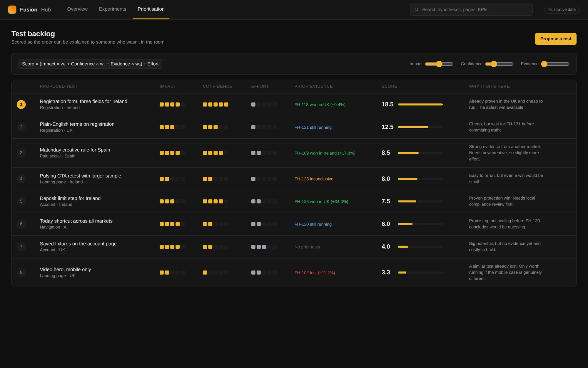Select the rank 1 badge for Registration form
Screen dimensions: 588x368
(x=21, y=105)
